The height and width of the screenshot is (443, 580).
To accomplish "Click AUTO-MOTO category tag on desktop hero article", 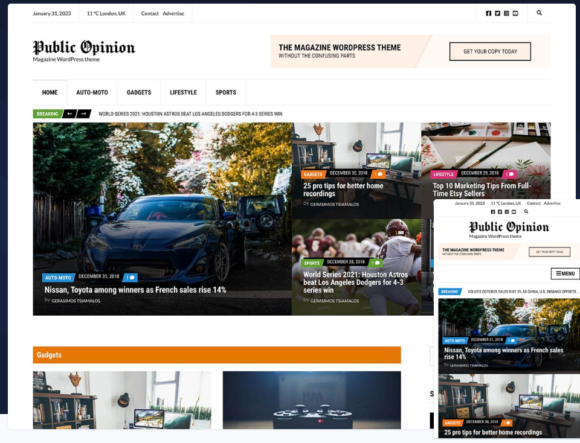I will [x=58, y=277].
